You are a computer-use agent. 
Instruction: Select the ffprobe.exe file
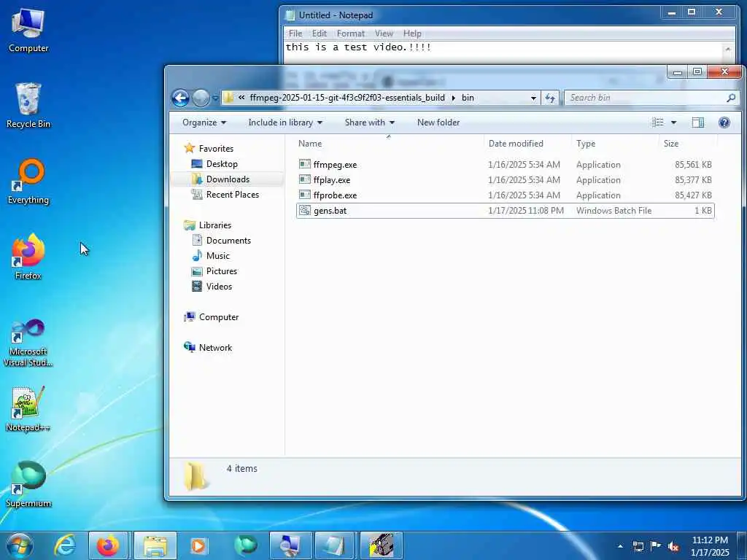click(505, 195)
